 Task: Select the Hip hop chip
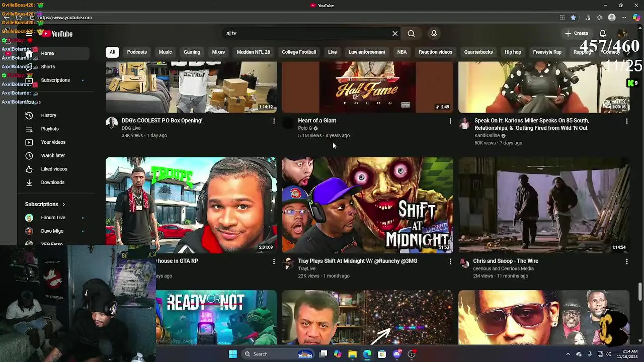tap(513, 52)
